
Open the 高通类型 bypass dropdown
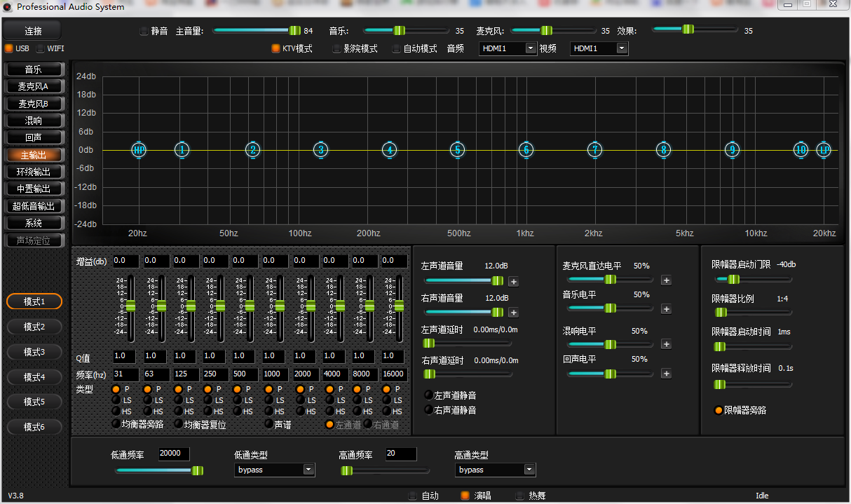[x=496, y=470]
